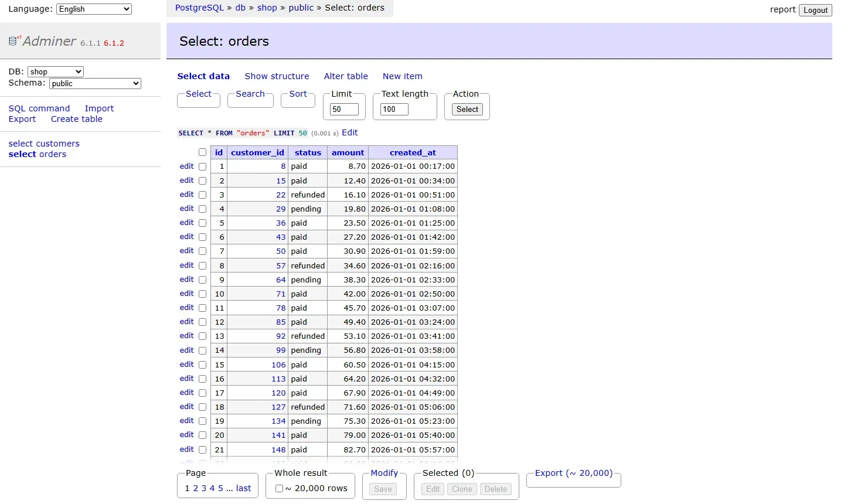Click the 6.1.2 version link

point(114,43)
